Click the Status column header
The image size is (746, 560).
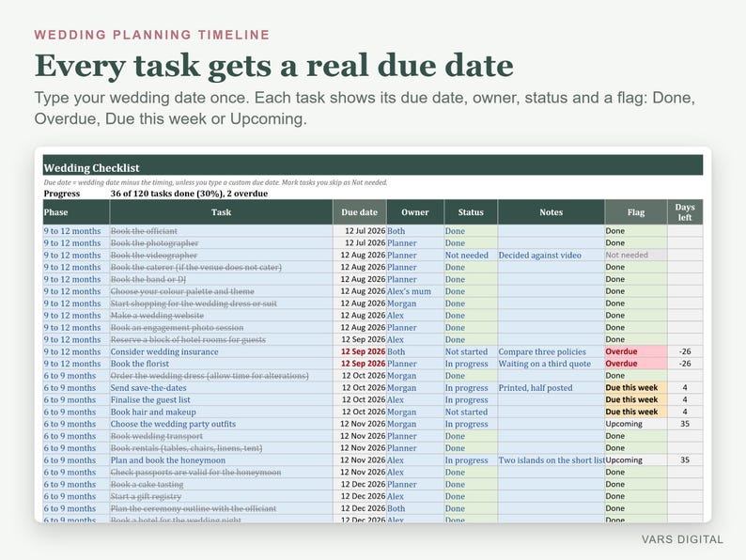pyautogui.click(x=471, y=212)
